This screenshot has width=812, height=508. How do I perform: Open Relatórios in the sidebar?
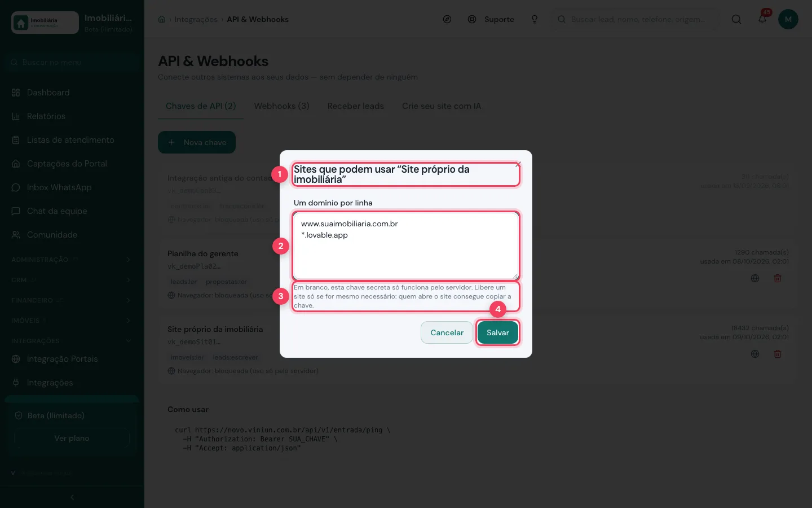pyautogui.click(x=72, y=116)
